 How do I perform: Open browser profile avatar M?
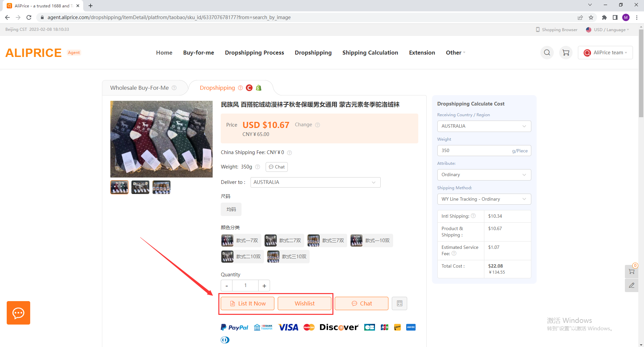[x=626, y=17]
